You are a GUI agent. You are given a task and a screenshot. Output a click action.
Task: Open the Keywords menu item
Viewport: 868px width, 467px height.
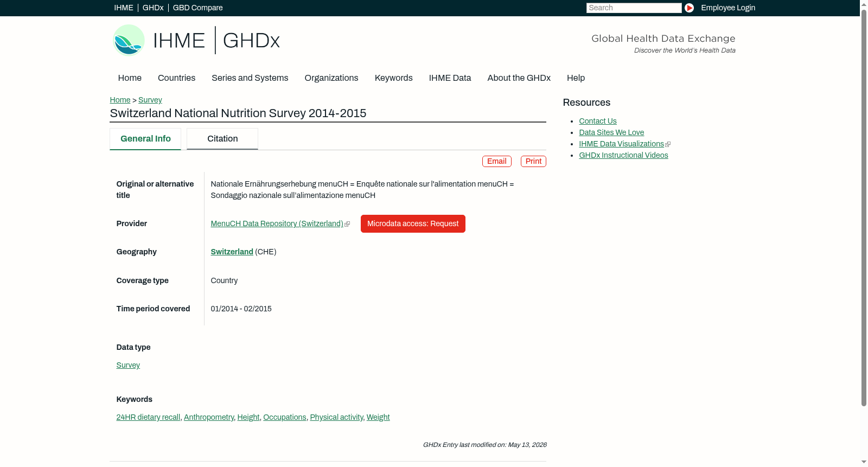393,78
